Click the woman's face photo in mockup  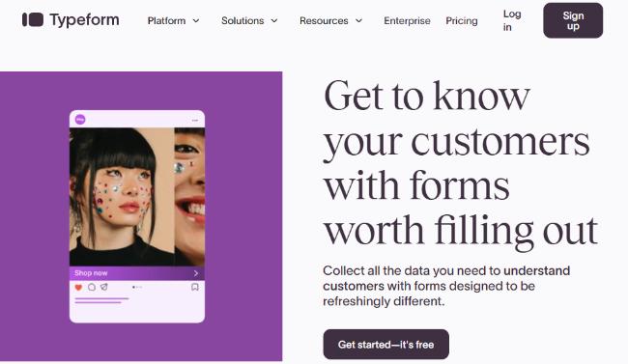point(122,197)
